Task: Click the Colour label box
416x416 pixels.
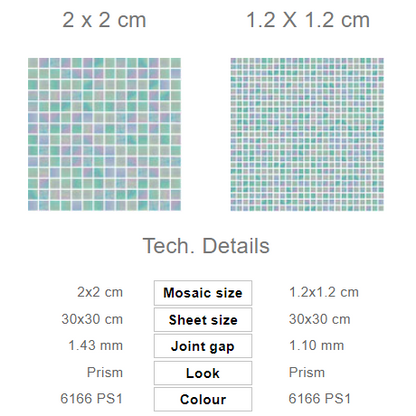Action: (203, 399)
